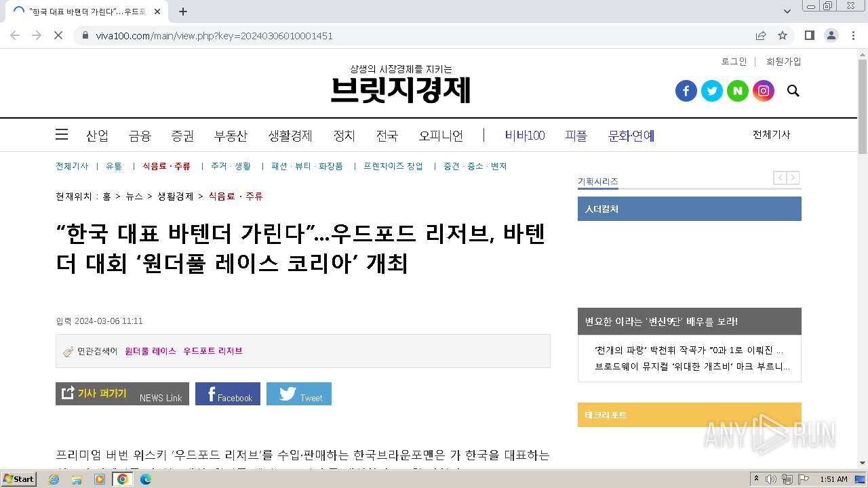Open '천개의 파랑' 박천휘 작곡가 article
This screenshot has height=488, width=868.
click(689, 350)
